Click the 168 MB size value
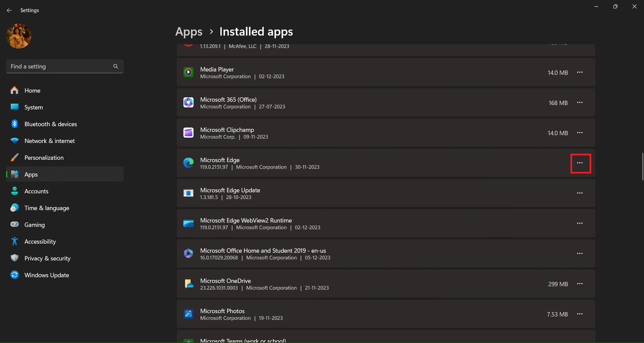 pos(558,103)
